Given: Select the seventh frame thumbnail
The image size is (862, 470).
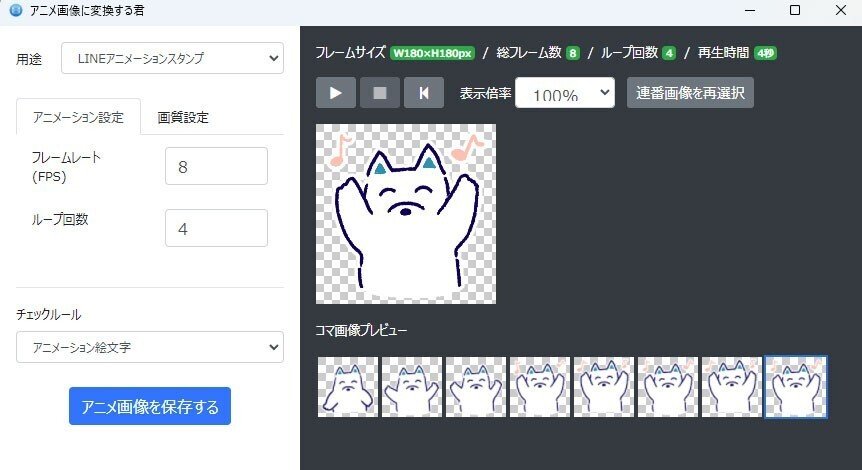Looking at the screenshot, I should coord(732,386).
